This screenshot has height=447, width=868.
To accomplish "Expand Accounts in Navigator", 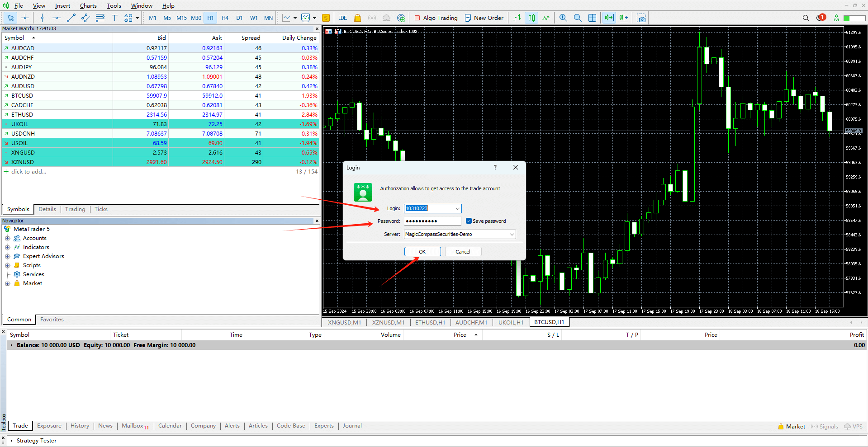I will [x=7, y=238].
